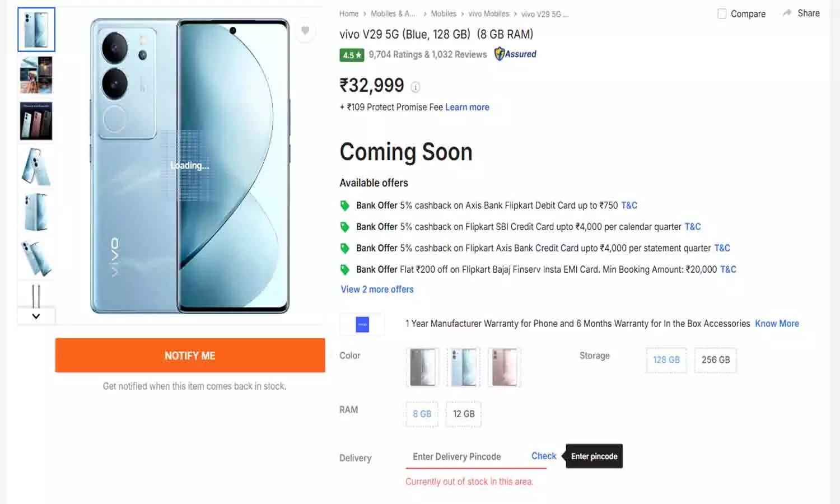Open the Protect Promise Learn more link
Viewport: 840px width, 504px height.
467,107
